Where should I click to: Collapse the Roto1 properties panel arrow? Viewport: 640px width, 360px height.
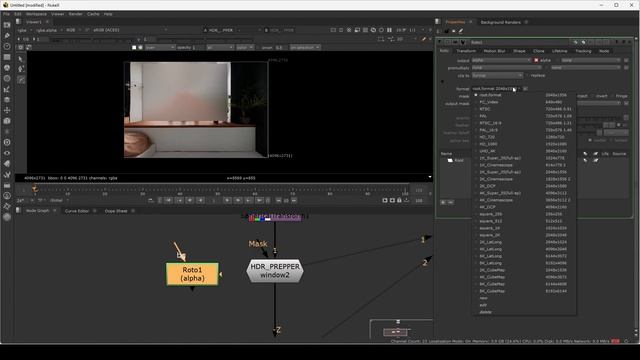coord(440,42)
